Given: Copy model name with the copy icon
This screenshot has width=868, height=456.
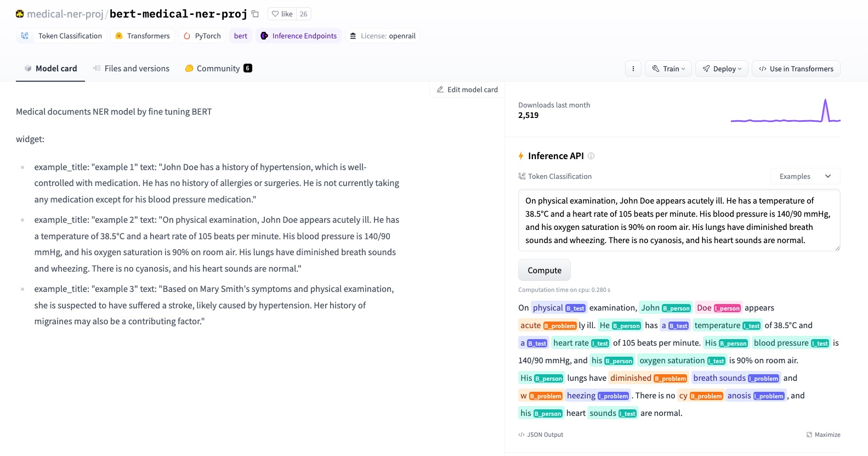Looking at the screenshot, I should coord(255,14).
